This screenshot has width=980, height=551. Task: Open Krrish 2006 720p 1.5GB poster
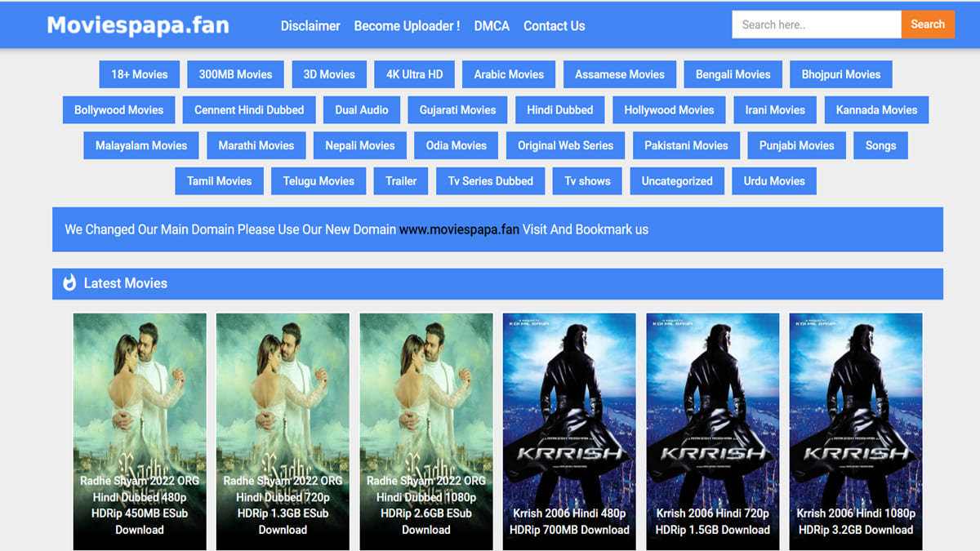pos(713,431)
